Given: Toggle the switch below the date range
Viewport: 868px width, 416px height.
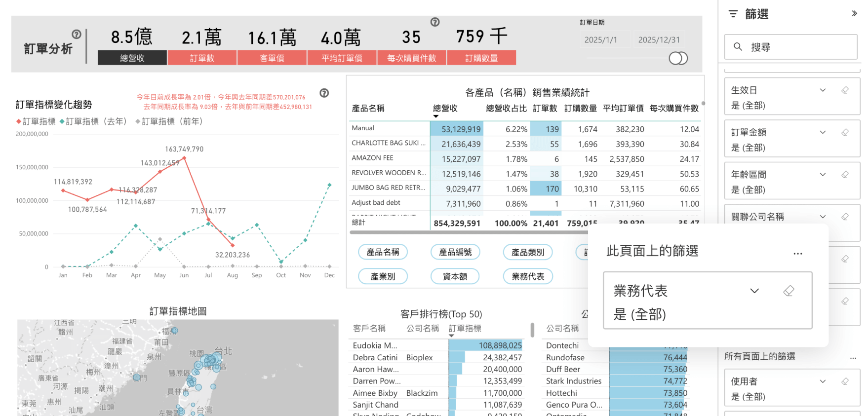Looking at the screenshot, I should point(678,58).
